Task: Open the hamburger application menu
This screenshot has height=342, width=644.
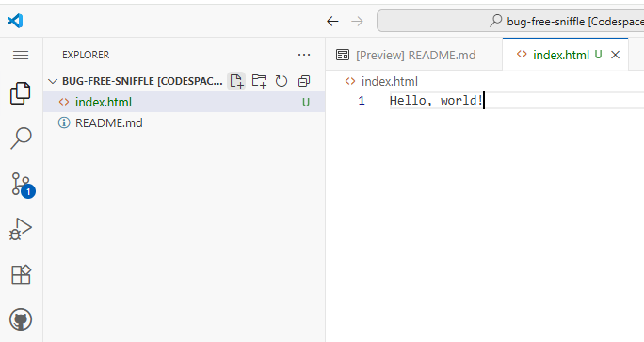Action: point(21,55)
